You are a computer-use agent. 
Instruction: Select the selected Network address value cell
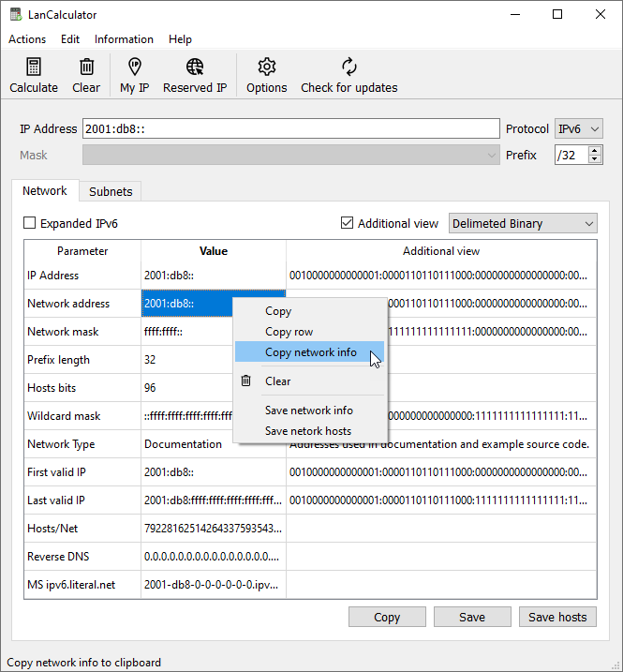pos(186,304)
